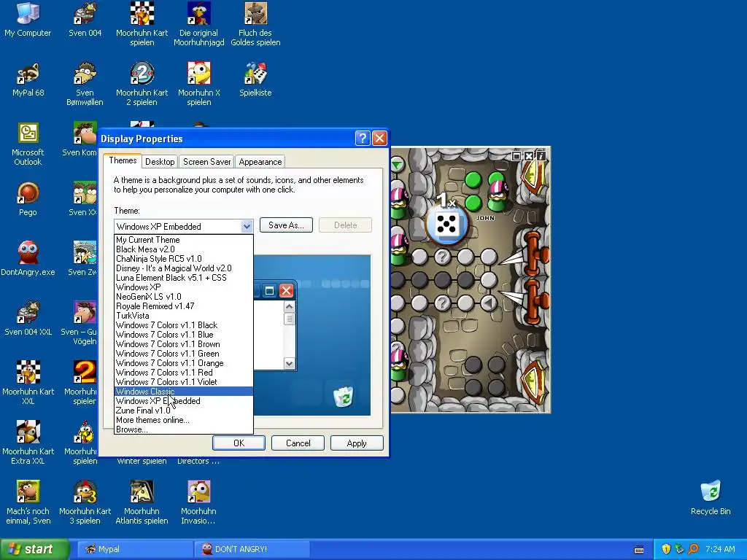The width and height of the screenshot is (747, 560).
Task: Open Spielkiste desktop icon
Action: tap(255, 79)
